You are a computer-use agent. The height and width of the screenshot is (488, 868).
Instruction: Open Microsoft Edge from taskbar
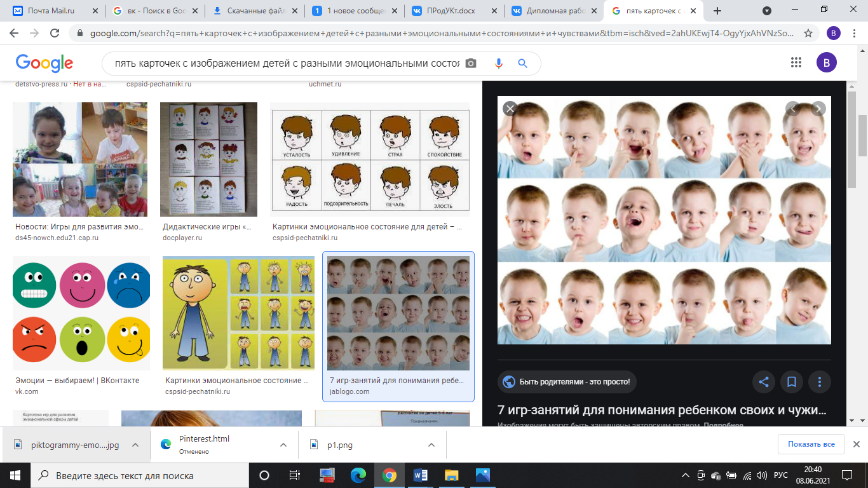[x=358, y=475]
